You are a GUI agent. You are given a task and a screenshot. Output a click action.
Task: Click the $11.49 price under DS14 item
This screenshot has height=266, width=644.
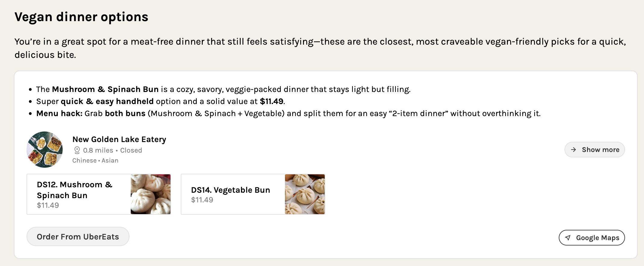[202, 200]
